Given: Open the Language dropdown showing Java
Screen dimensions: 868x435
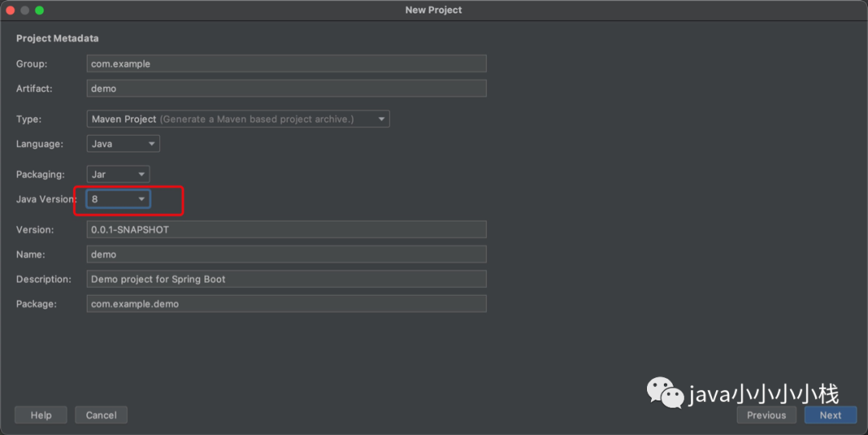Looking at the screenshot, I should 124,143.
